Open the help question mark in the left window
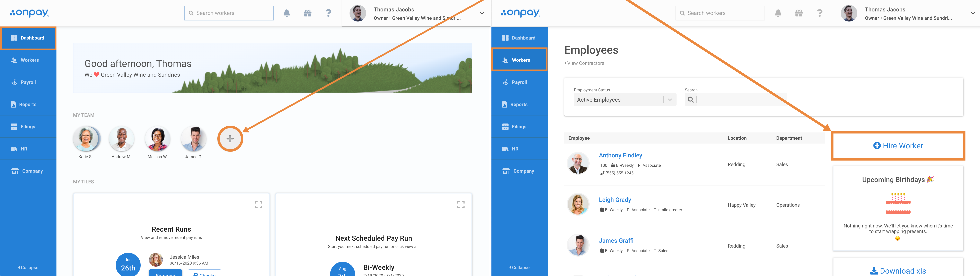 tap(329, 13)
